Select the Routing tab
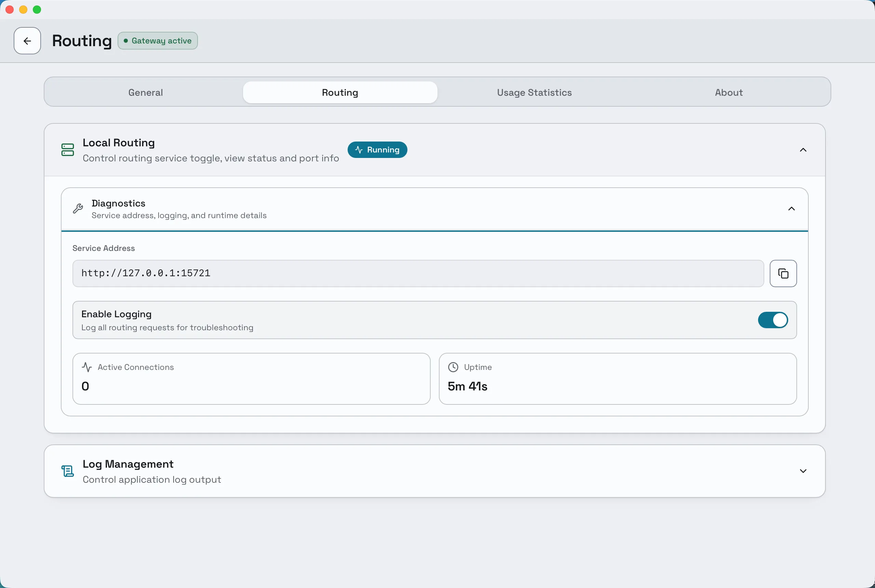875x588 pixels. tap(340, 92)
